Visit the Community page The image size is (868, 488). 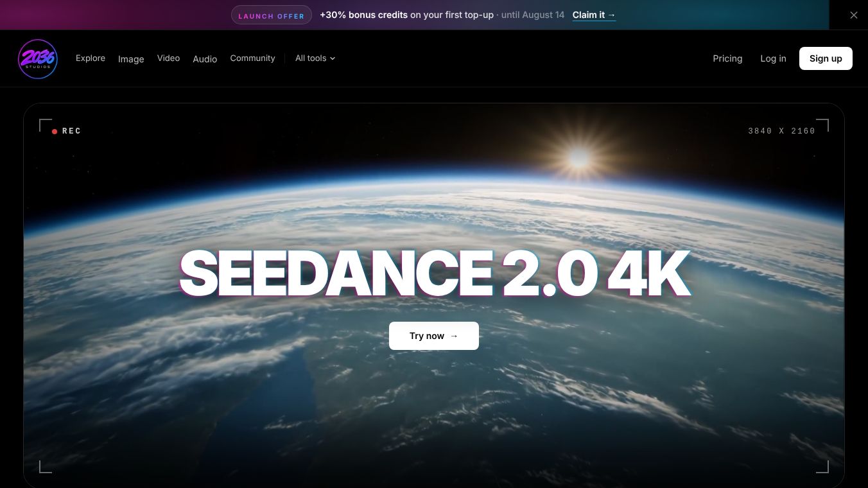point(252,58)
